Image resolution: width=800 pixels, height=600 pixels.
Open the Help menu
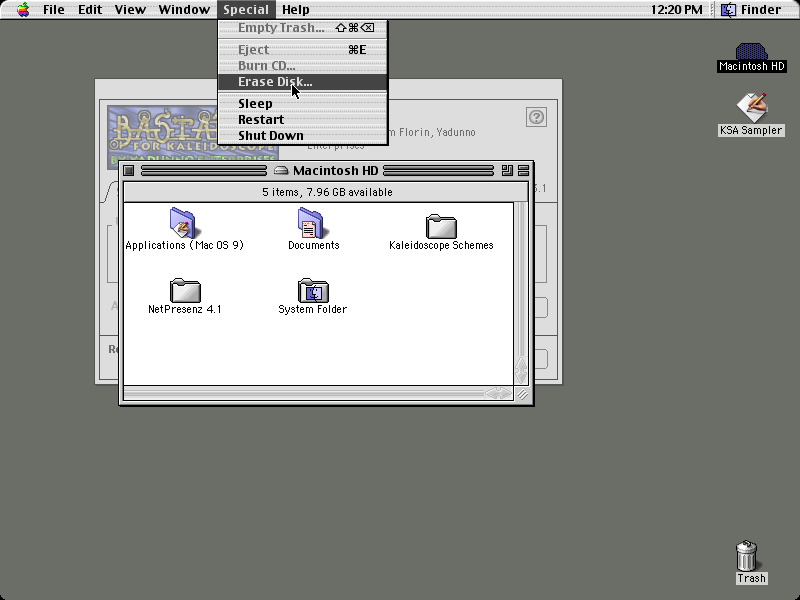click(x=295, y=9)
